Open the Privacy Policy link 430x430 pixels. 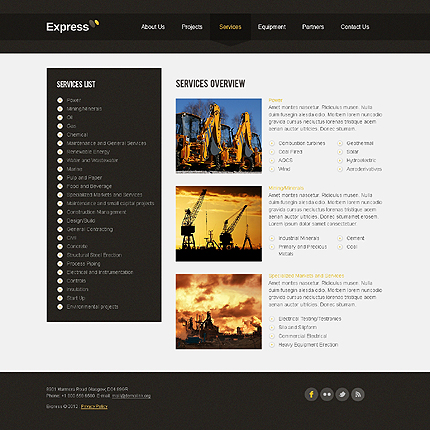(94, 406)
